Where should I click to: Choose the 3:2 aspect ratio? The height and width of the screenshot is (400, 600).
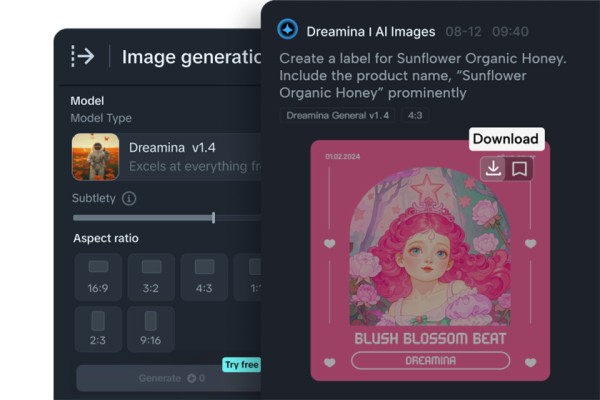click(x=151, y=277)
